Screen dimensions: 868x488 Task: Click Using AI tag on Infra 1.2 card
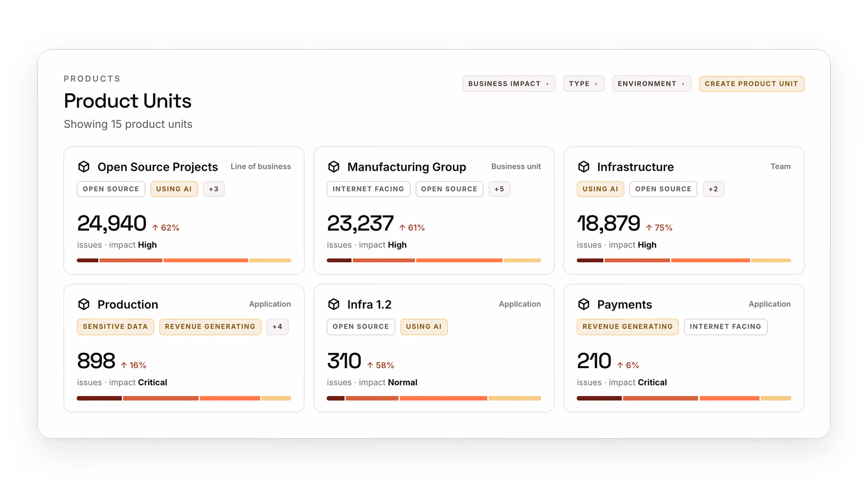[x=424, y=326]
